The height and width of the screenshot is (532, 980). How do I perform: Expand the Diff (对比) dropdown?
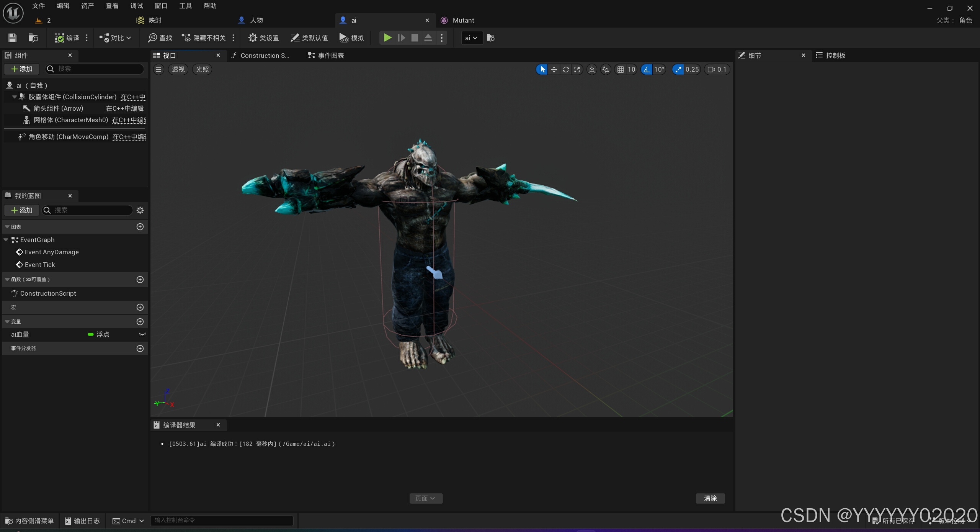click(x=129, y=38)
